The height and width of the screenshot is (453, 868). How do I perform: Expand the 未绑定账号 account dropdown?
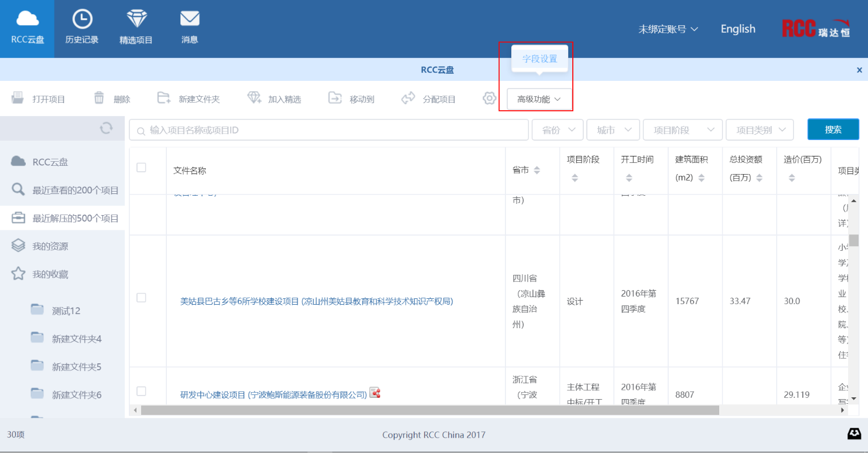coord(668,29)
